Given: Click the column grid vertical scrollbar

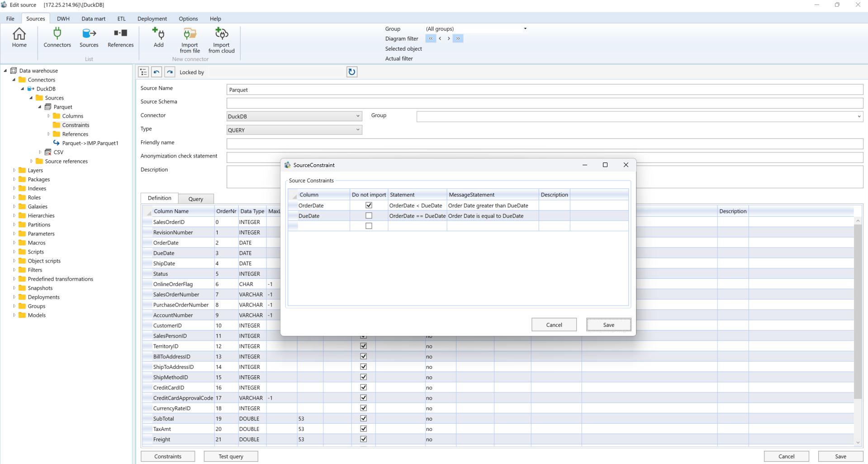Looking at the screenshot, I should [x=858, y=311].
